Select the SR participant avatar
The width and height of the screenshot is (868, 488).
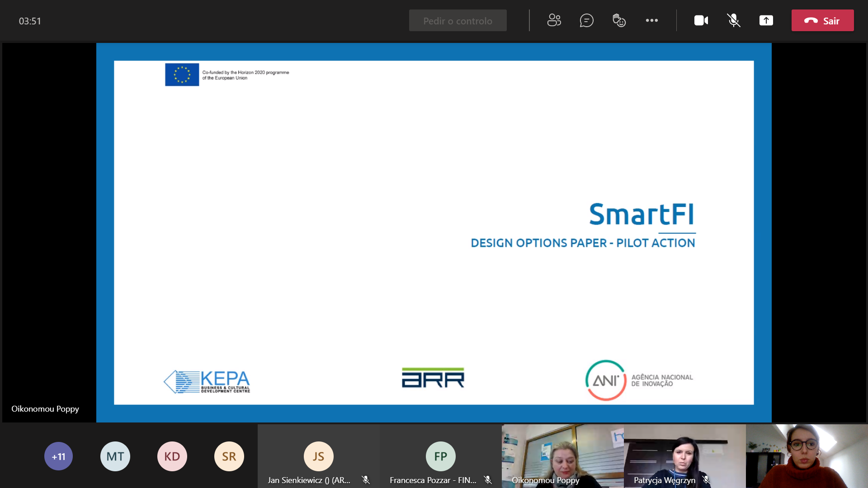(x=229, y=456)
